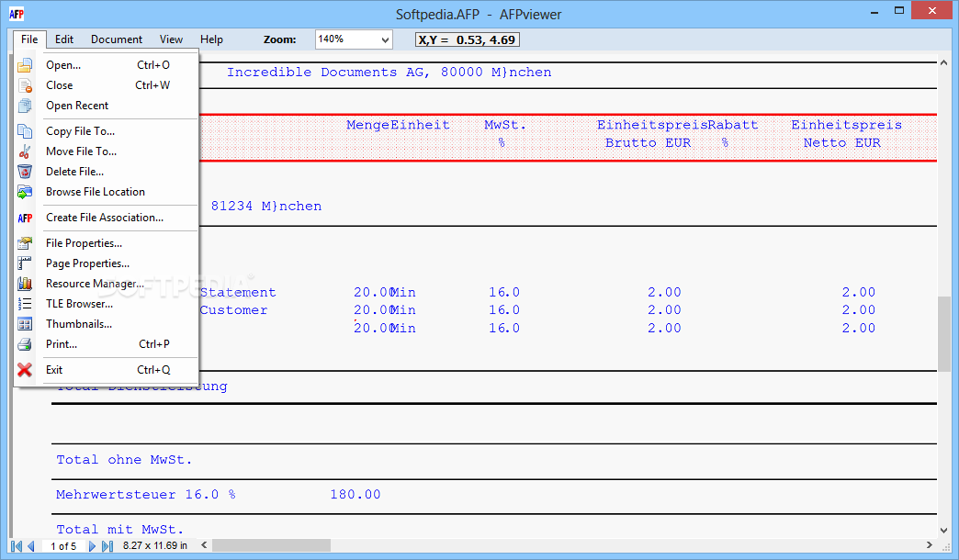This screenshot has height=560, width=959.
Task: Go to next page arrow
Action: [x=92, y=546]
